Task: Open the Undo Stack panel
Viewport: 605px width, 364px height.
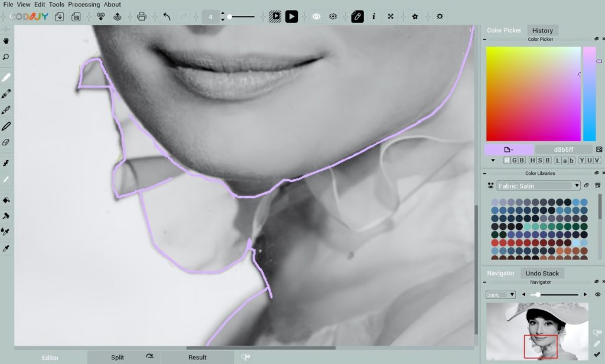Action: (542, 272)
